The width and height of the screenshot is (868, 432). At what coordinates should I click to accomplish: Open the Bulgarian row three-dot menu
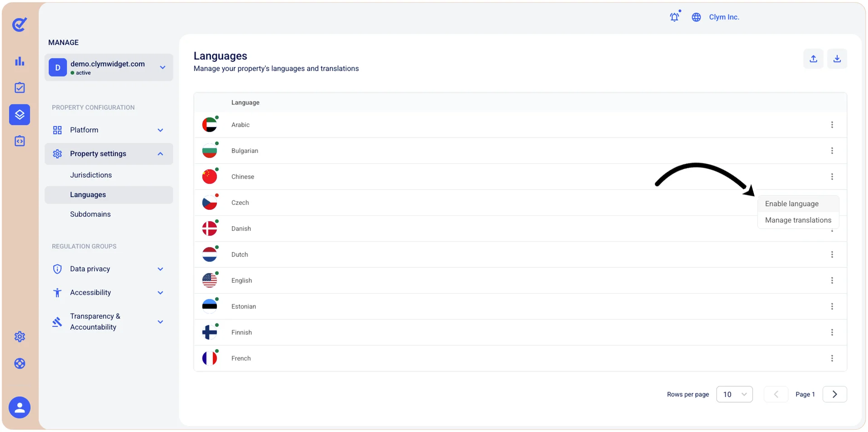(x=832, y=151)
